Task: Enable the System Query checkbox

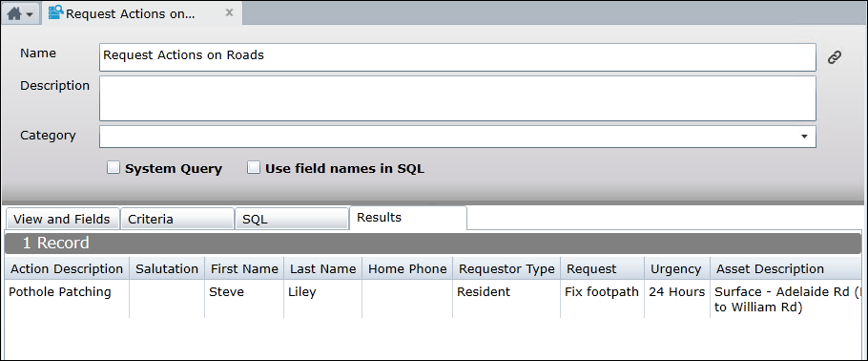Action: 113,167
